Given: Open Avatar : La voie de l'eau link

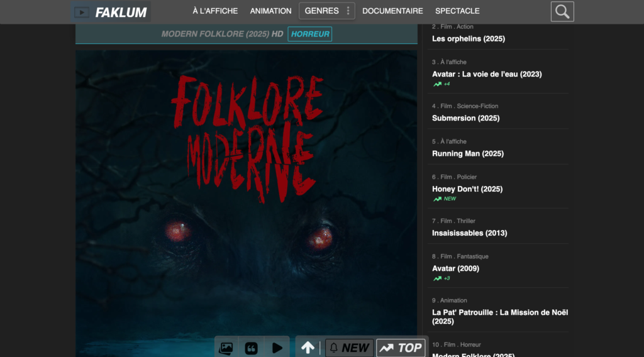Looking at the screenshot, I should [x=486, y=74].
